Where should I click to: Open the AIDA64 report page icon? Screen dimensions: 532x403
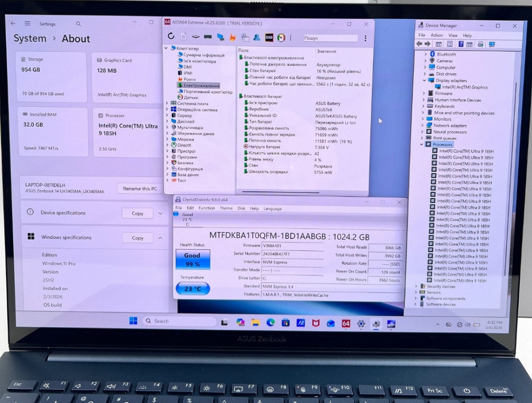click(x=184, y=37)
